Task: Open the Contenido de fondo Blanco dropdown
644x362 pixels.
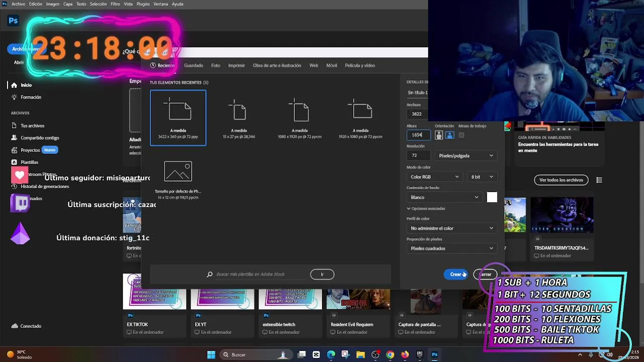Action: click(x=444, y=197)
